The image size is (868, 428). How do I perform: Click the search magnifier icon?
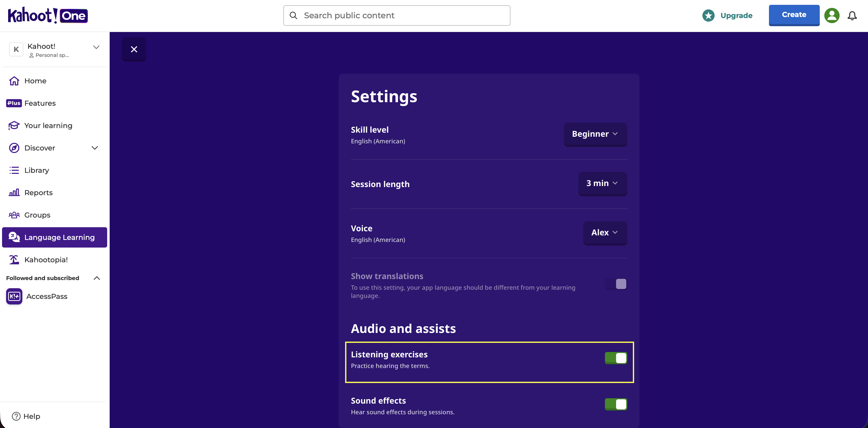[x=294, y=16]
